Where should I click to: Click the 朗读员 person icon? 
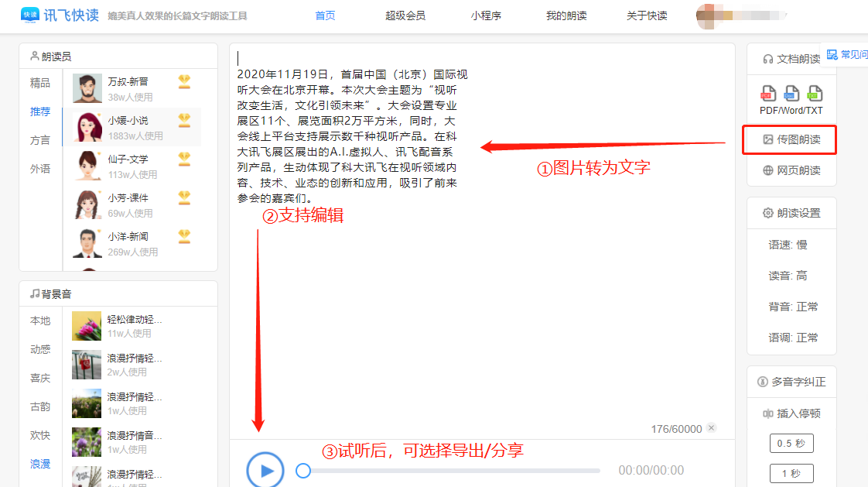[x=34, y=56]
